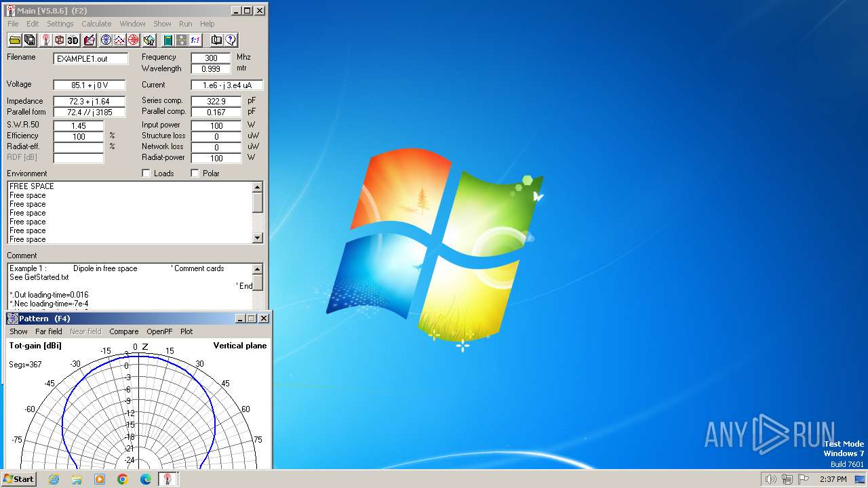The height and width of the screenshot is (488, 868).
Task: Click the save floppy-disks toolbar icon
Action: click(30, 40)
